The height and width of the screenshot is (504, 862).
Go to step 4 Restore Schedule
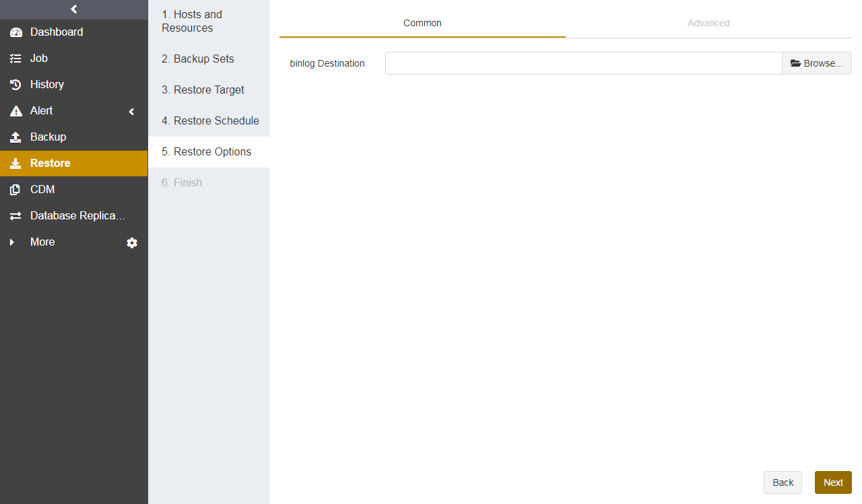tap(209, 120)
